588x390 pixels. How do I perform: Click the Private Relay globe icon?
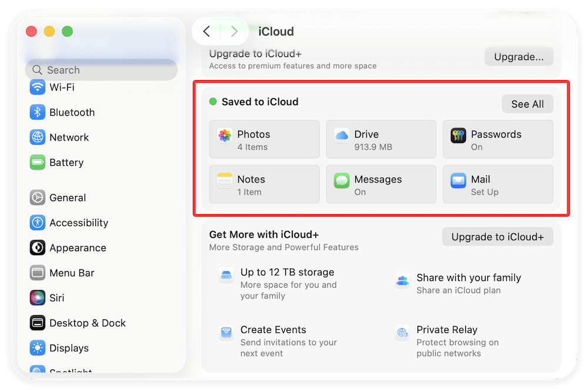click(x=402, y=332)
